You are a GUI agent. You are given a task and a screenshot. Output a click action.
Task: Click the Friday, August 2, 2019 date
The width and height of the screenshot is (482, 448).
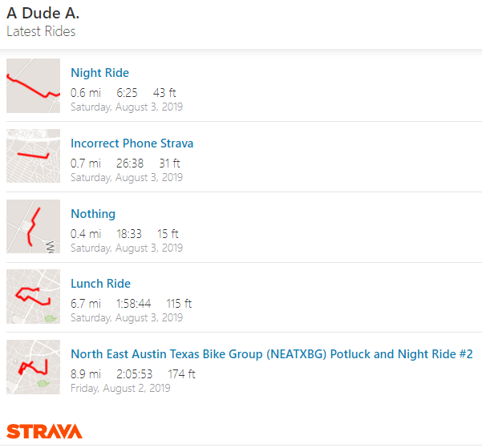point(120,388)
